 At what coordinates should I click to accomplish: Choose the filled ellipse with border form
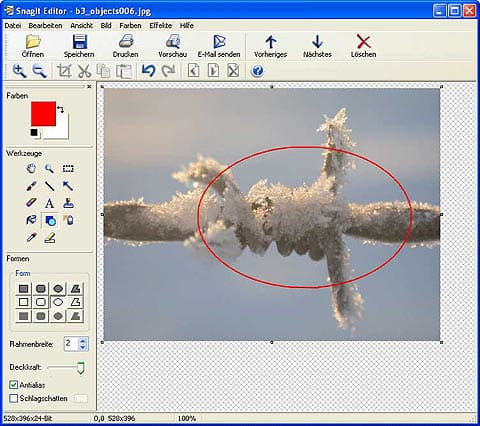click(58, 289)
